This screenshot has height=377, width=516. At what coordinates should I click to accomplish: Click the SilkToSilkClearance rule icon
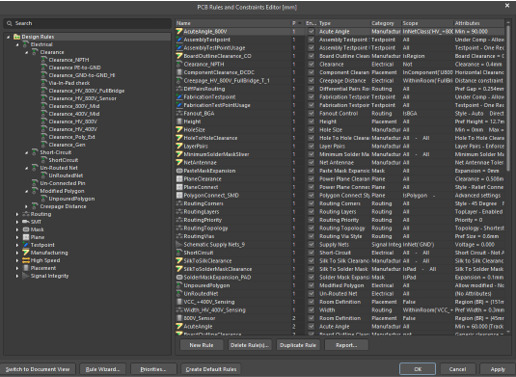[179, 261]
